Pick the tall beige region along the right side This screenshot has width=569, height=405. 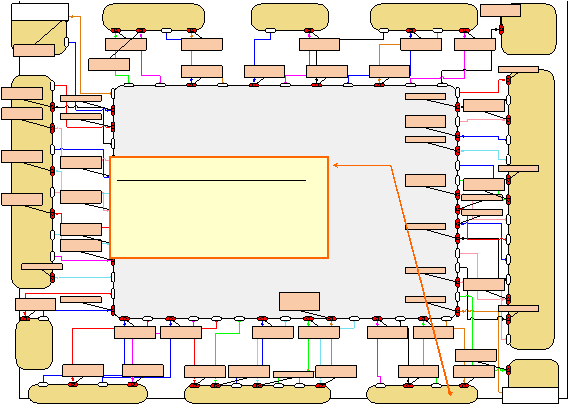(532, 209)
